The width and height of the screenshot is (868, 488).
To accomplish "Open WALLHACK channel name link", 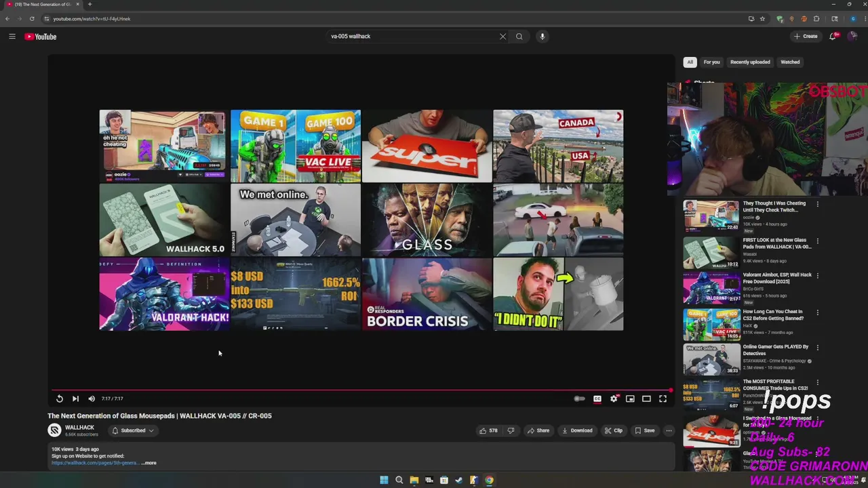I will click(79, 428).
